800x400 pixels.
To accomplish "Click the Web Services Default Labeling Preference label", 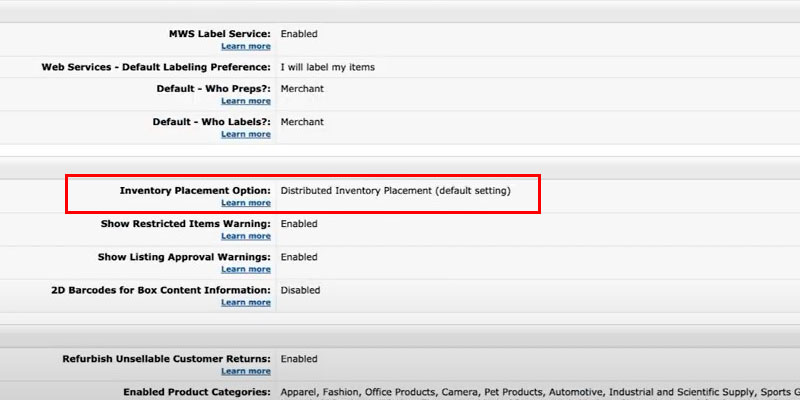I will point(156,67).
